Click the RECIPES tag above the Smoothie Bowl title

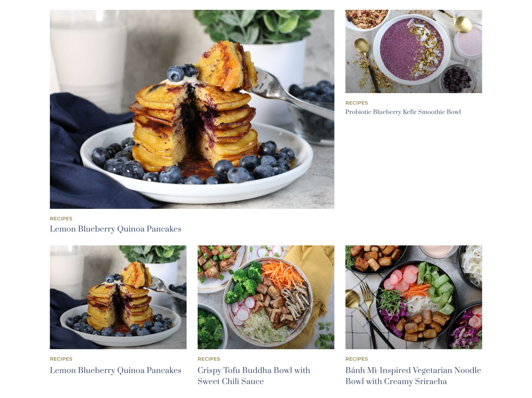pos(357,103)
